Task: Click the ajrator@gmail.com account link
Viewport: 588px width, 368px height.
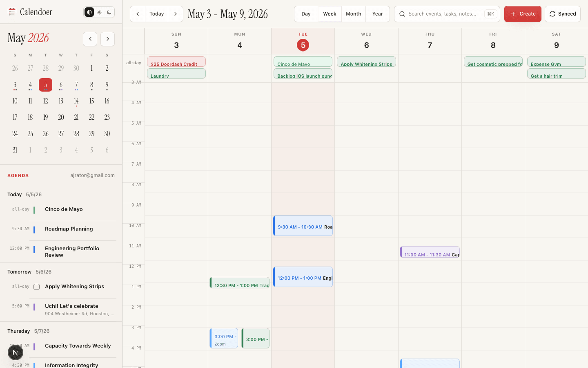Action: tap(92, 175)
